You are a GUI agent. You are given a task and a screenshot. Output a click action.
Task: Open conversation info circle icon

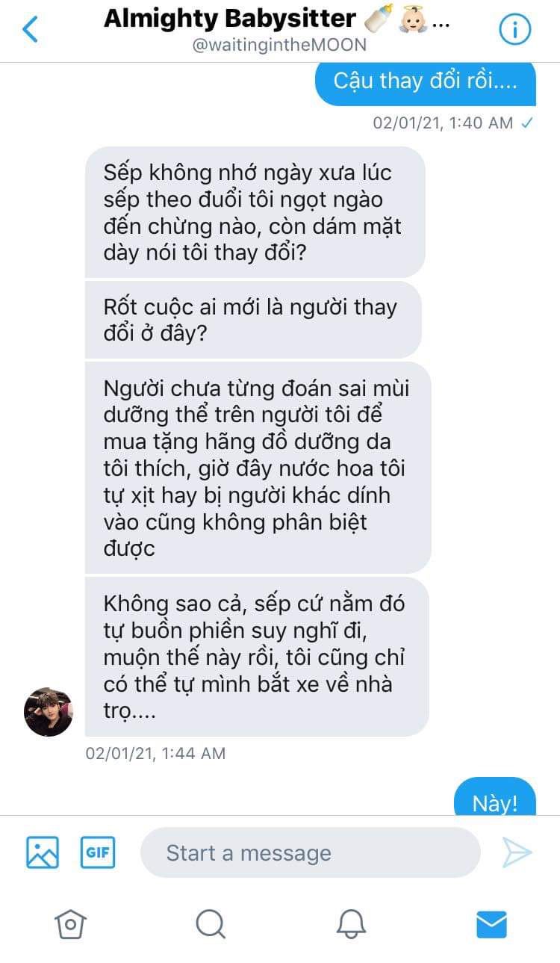tap(514, 30)
